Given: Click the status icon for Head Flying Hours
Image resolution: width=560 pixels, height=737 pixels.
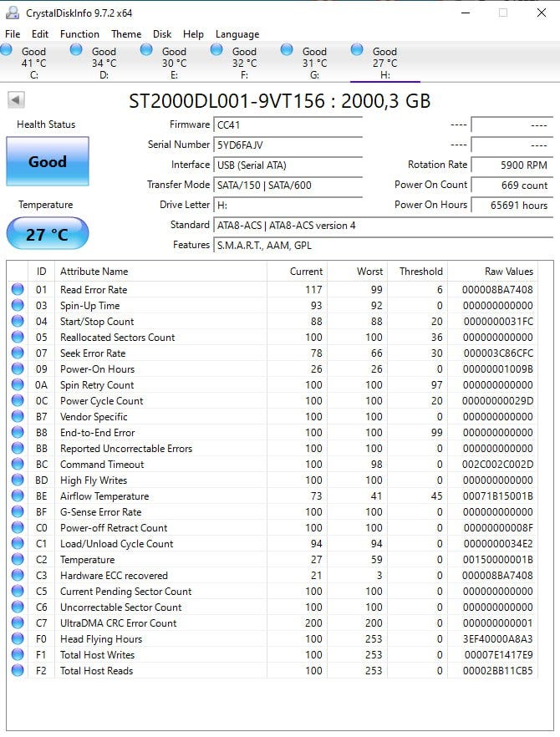Looking at the screenshot, I should [x=18, y=638].
